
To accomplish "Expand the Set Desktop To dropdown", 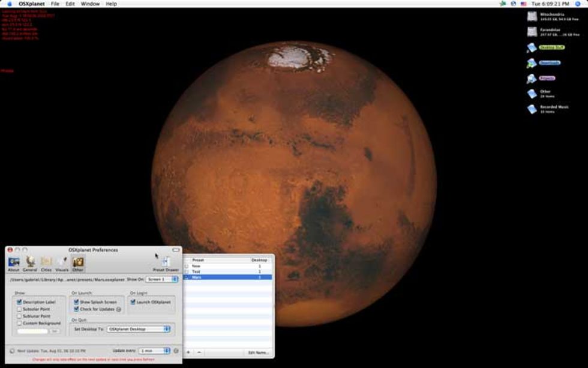I will [x=139, y=329].
